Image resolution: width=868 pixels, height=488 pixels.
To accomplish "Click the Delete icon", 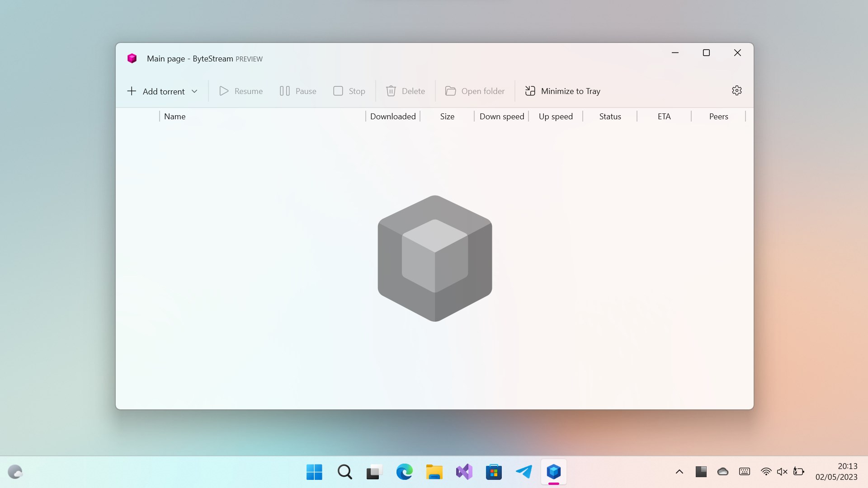I will pyautogui.click(x=391, y=90).
